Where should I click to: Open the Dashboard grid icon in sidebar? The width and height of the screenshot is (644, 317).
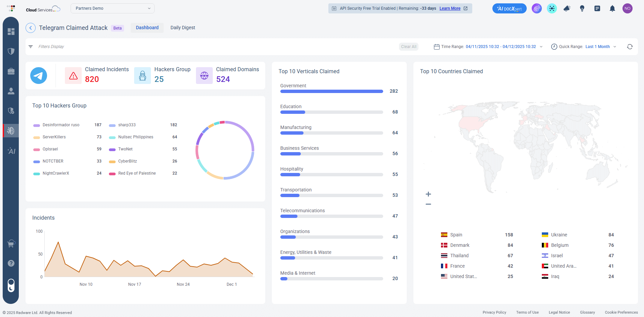[11, 32]
